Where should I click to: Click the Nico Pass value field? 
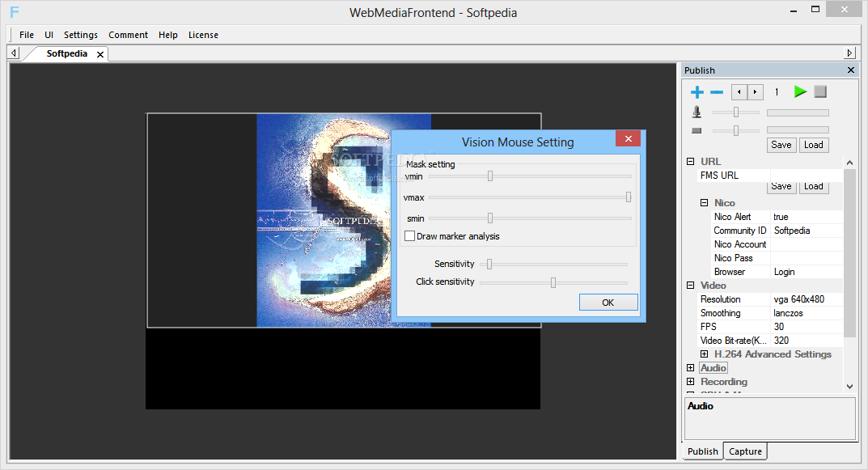807,258
